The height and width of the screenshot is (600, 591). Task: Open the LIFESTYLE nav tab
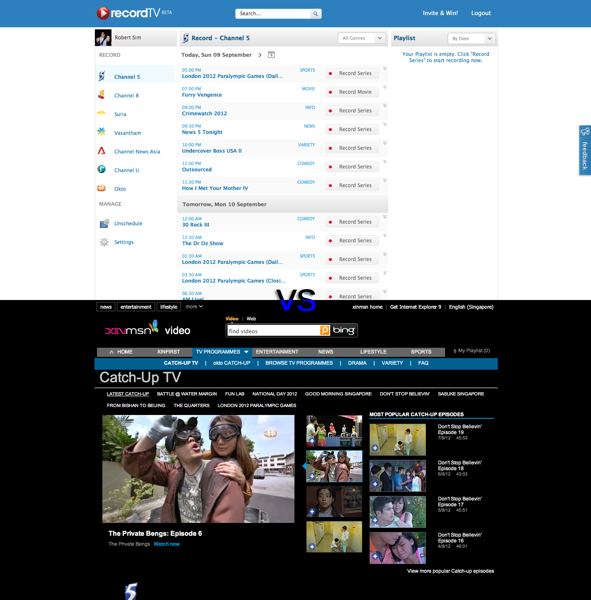point(373,352)
